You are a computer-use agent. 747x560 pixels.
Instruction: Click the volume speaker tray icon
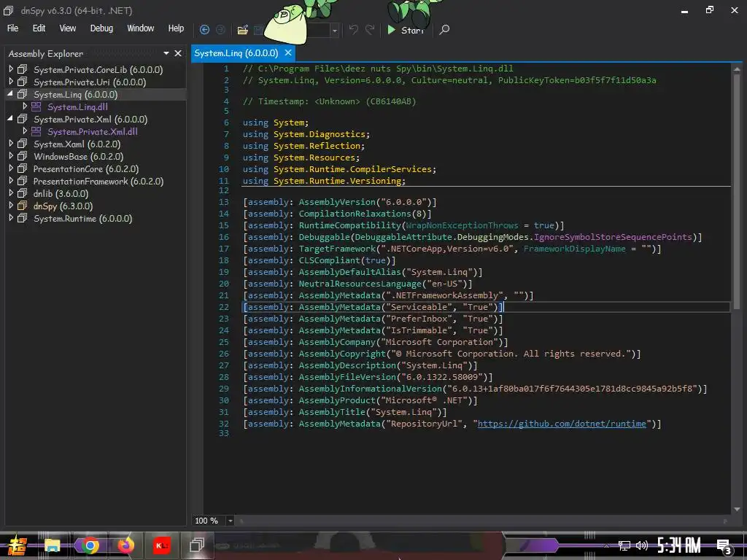pyautogui.click(x=642, y=545)
